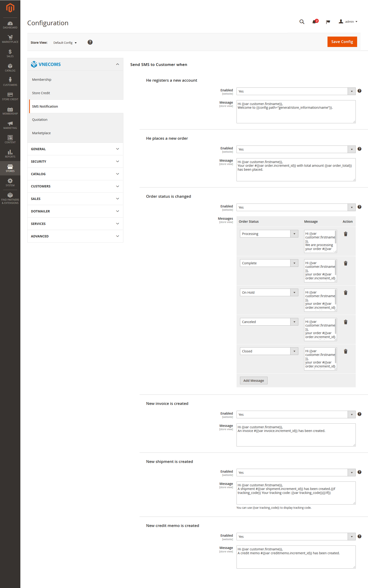Expand the SALES configuration section
Viewport: 368px width, 588px height.
click(x=75, y=199)
